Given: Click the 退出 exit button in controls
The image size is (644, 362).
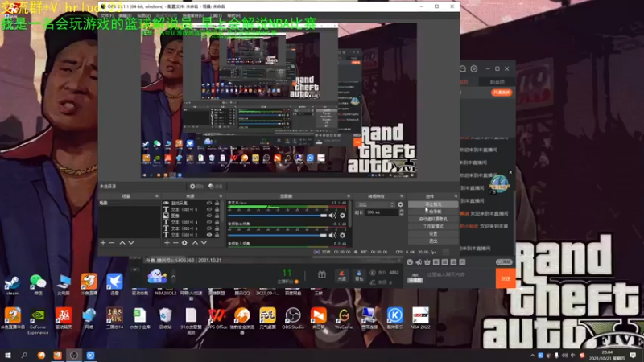Looking at the screenshot, I should [433, 241].
